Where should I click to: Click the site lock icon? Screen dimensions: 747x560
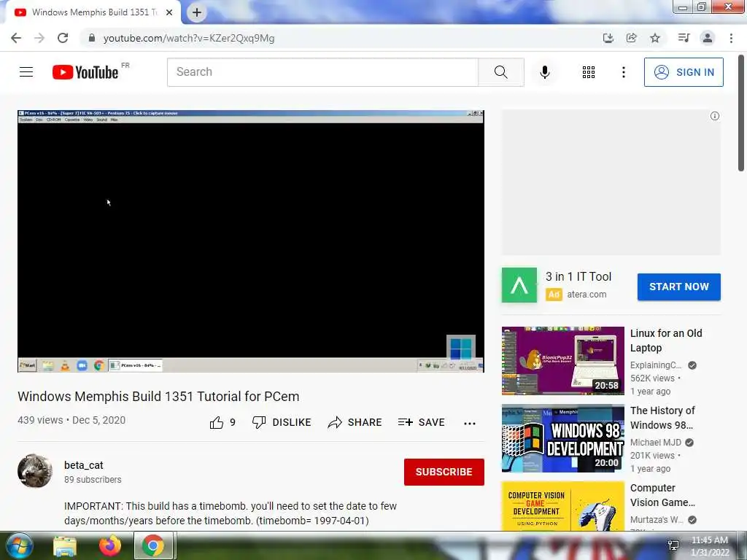[x=92, y=38]
